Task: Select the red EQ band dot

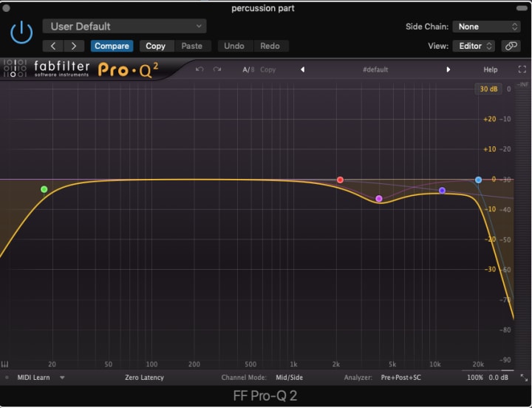Action: [340, 180]
